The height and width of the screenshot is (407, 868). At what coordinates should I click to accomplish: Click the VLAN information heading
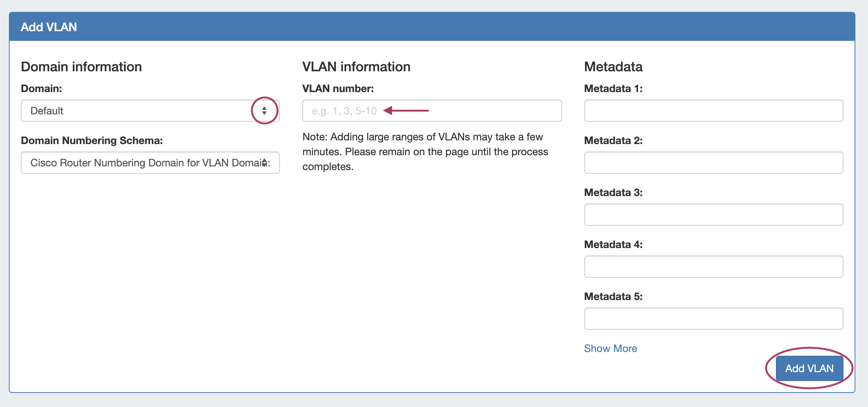click(x=356, y=67)
